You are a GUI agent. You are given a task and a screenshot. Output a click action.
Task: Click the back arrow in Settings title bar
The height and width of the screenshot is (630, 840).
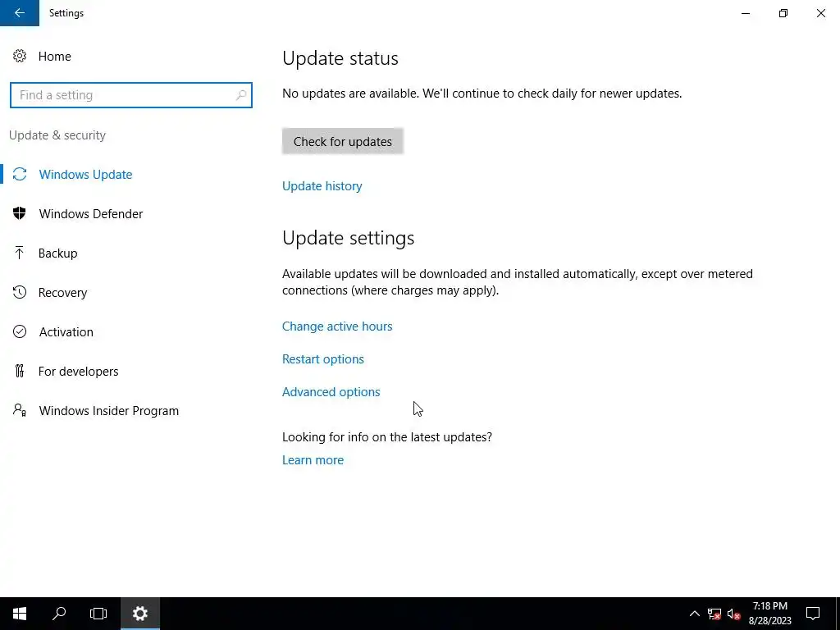pos(20,13)
